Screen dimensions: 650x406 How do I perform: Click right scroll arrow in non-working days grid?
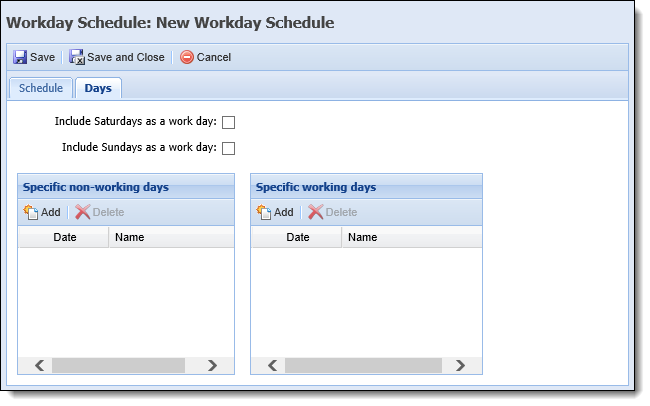tap(212, 365)
